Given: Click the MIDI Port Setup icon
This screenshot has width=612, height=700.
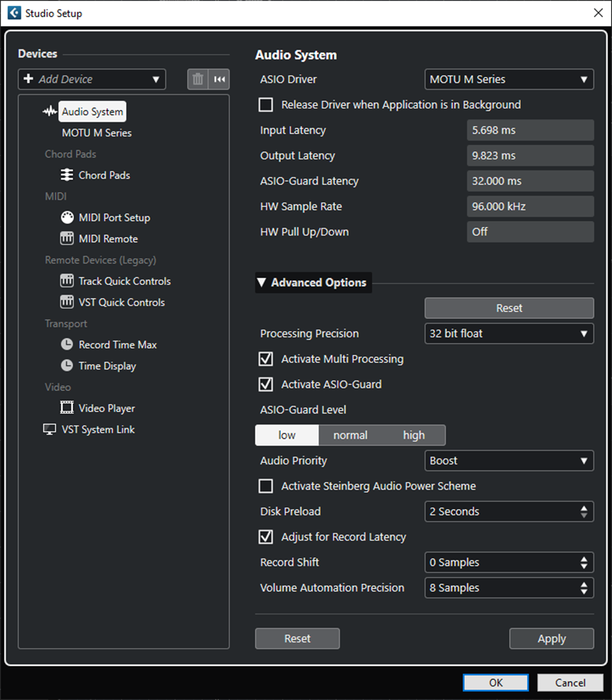Looking at the screenshot, I should [67, 217].
